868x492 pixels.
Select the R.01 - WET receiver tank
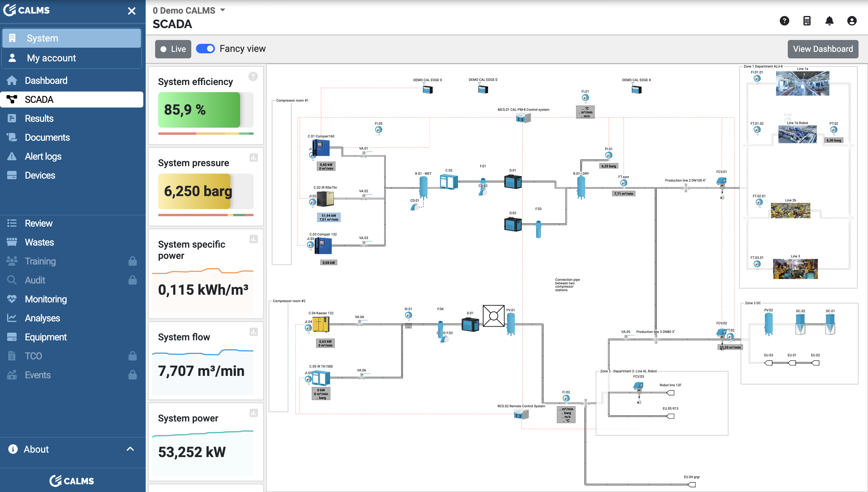[423, 187]
